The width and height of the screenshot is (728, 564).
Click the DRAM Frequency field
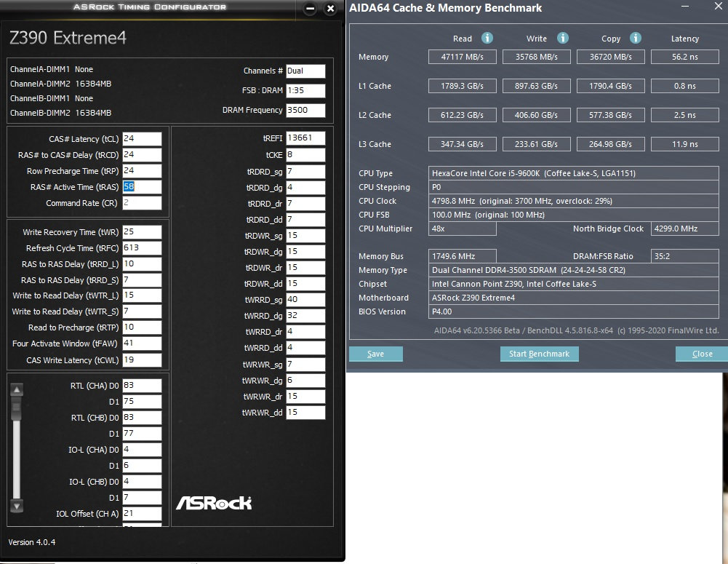coord(305,110)
